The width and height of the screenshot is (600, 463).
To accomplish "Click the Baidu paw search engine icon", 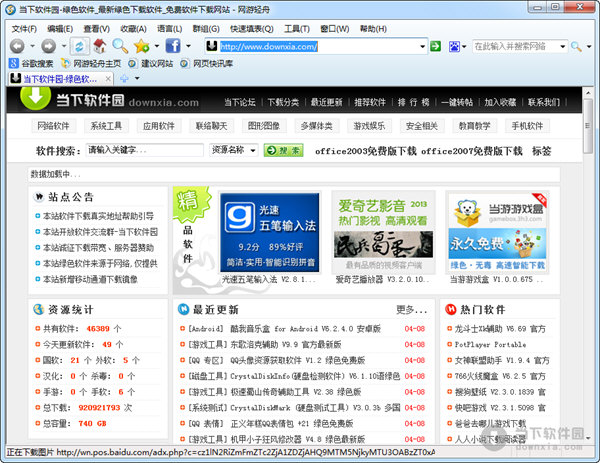I will pyautogui.click(x=454, y=47).
